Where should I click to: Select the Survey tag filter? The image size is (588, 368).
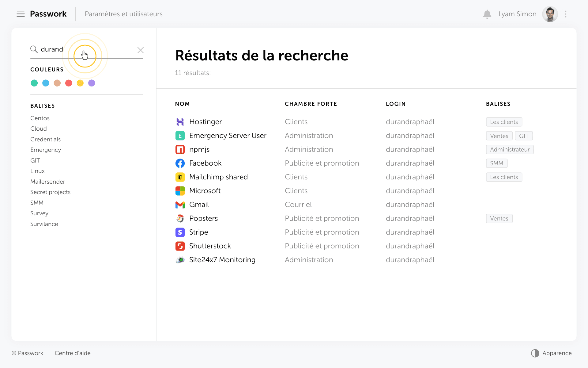coord(39,213)
